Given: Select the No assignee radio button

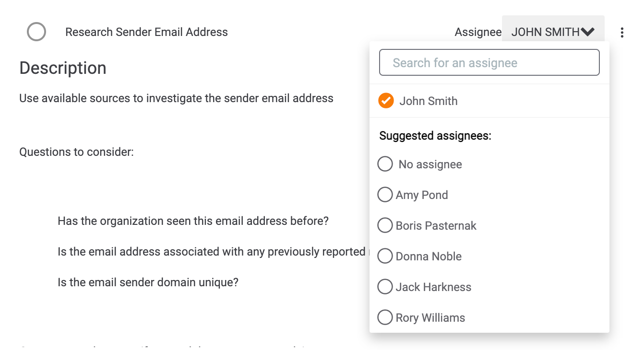Looking at the screenshot, I should coord(385,164).
